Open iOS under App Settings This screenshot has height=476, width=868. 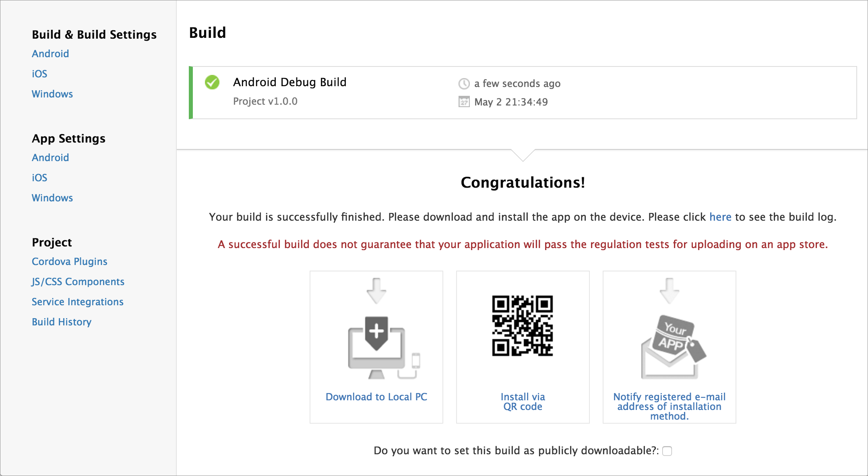pos(39,178)
